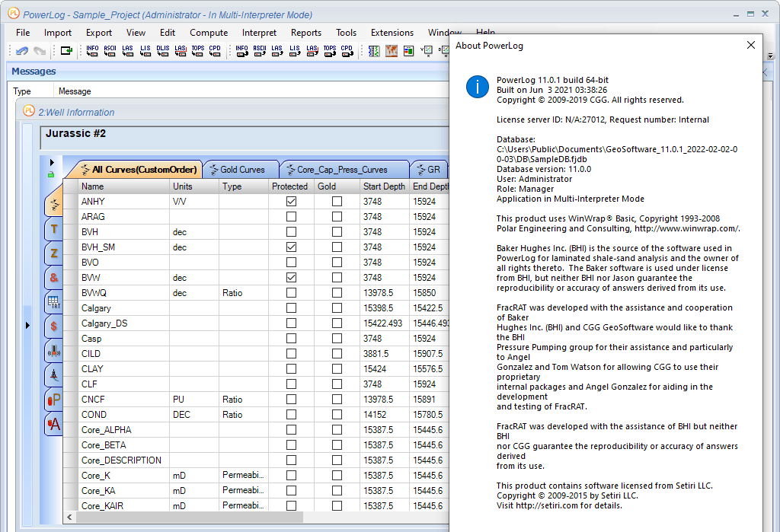
Task: Open the Reports menu
Action: click(306, 33)
